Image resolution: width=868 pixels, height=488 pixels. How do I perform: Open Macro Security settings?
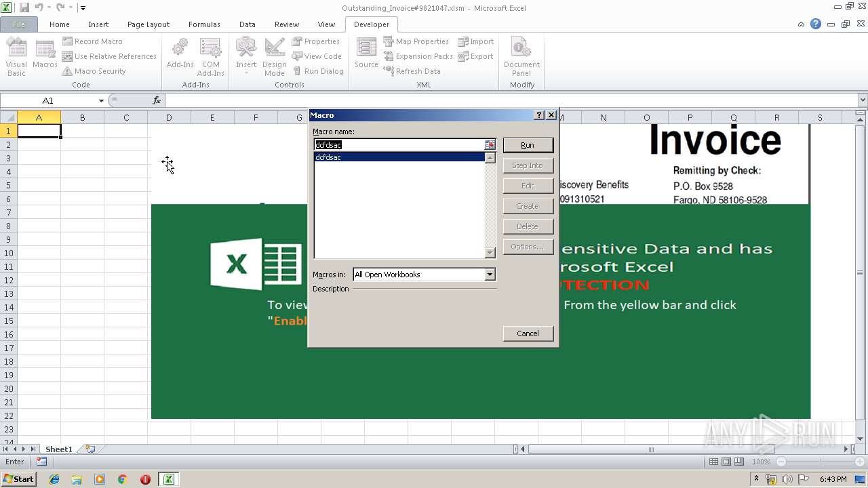(94, 71)
